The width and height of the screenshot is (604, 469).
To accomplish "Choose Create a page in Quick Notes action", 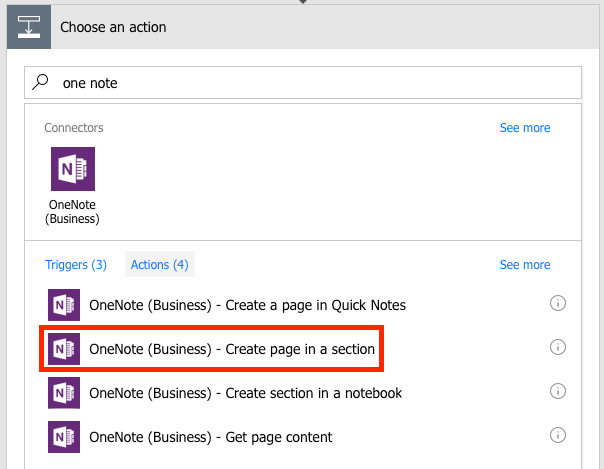I will click(247, 305).
